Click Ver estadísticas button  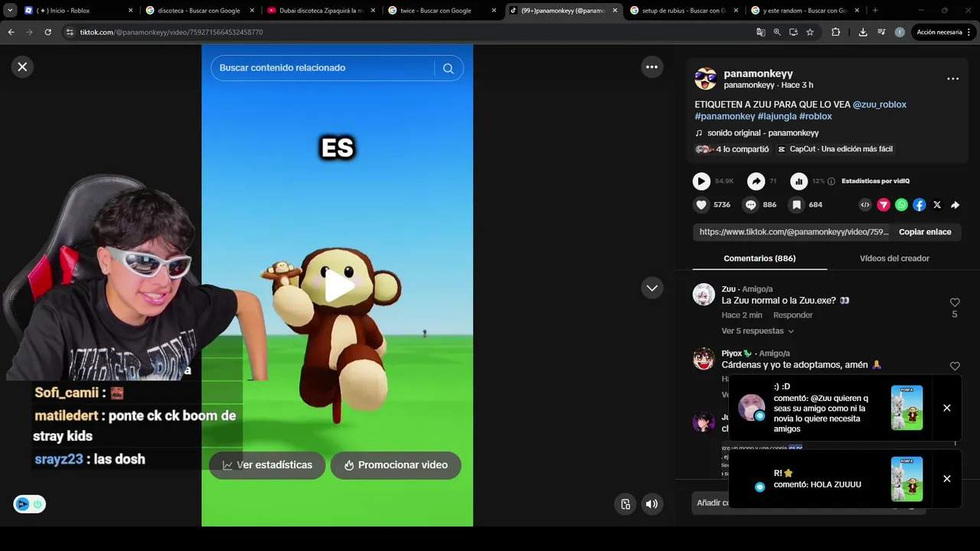coord(267,465)
